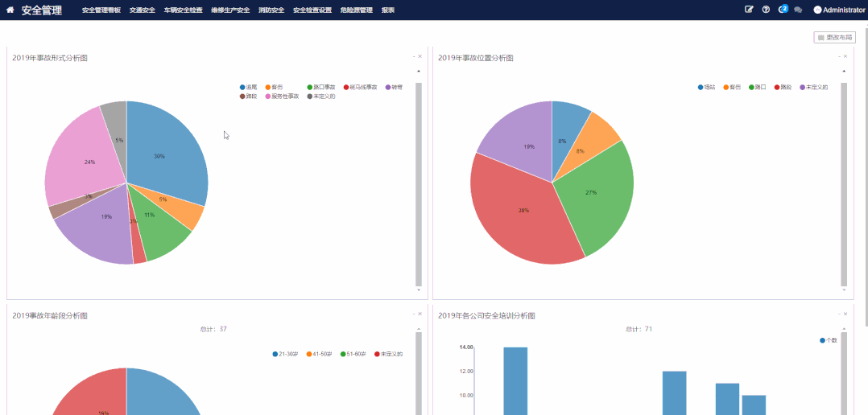Minimize the 2019事故年龄段分析图 panel
Screen dimensions: 868x415
(x=414, y=314)
